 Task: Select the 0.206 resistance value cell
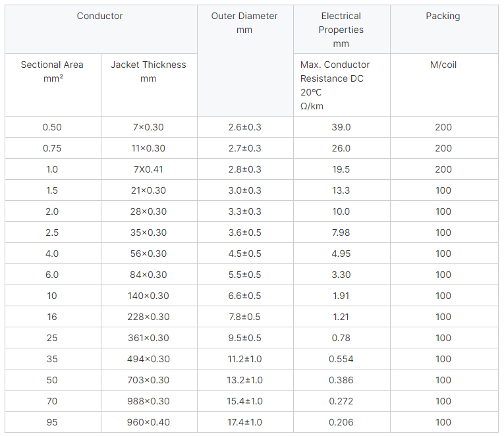click(x=341, y=422)
